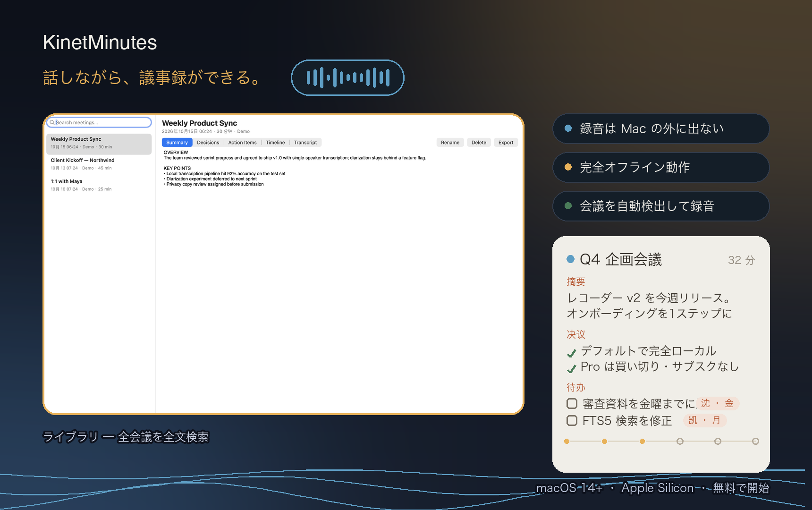Select the Weekly Product Sync meeting row
The height and width of the screenshot is (510, 812).
pos(99,144)
